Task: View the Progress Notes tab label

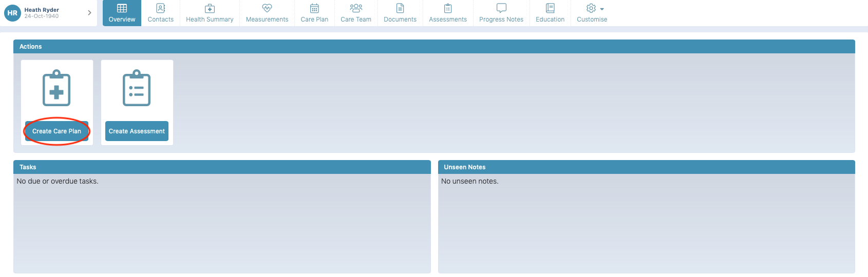Action: pos(501,19)
